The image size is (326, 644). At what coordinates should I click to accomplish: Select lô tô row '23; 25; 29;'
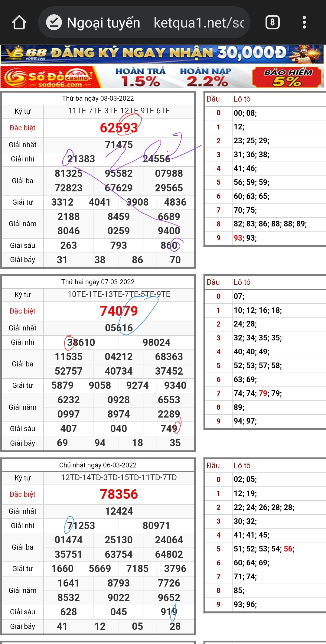pyautogui.click(x=251, y=141)
